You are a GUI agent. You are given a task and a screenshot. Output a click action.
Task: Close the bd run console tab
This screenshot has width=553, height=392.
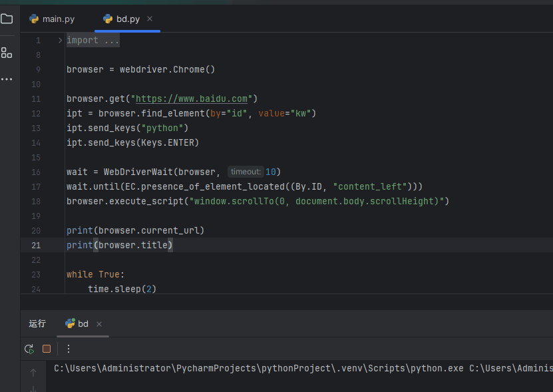click(x=98, y=324)
